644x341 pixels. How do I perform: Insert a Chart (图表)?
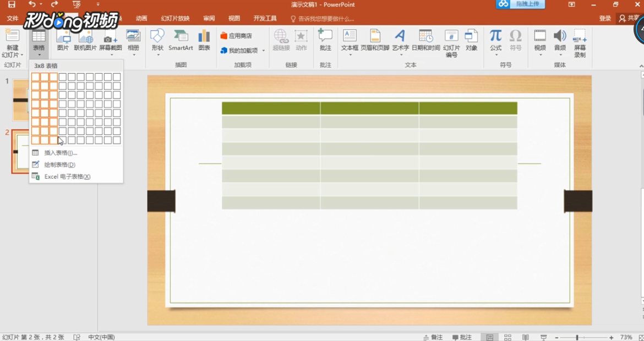point(204,40)
